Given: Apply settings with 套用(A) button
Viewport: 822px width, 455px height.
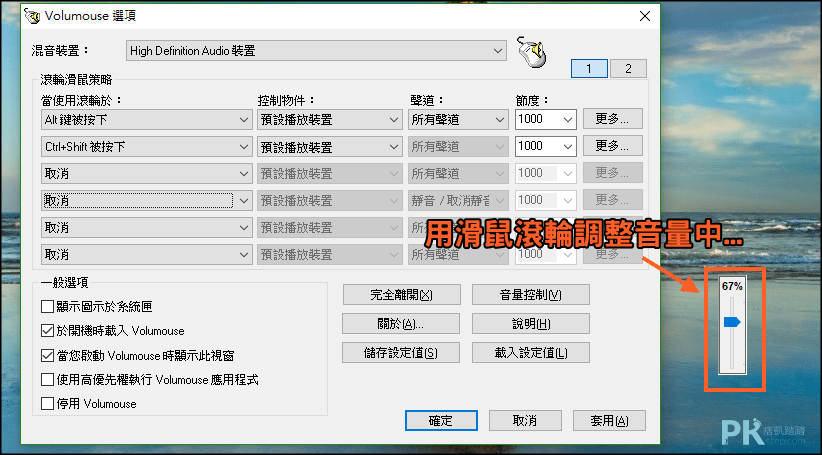Looking at the screenshot, I should [609, 420].
